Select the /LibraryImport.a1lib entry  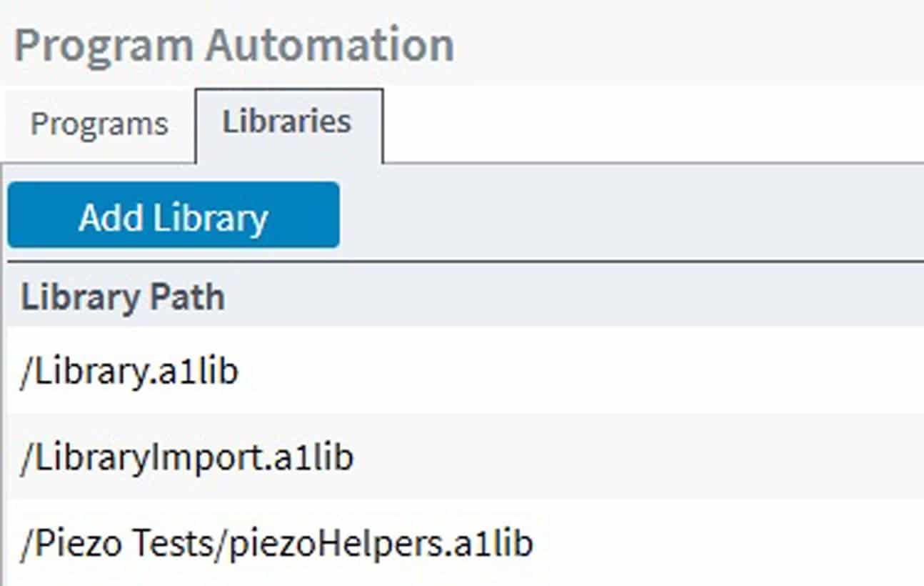[187, 457]
